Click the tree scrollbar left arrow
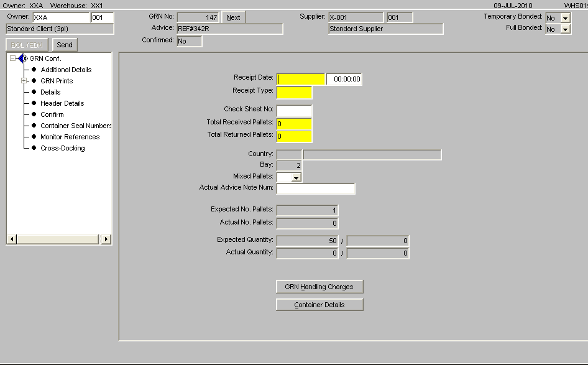 12,239
